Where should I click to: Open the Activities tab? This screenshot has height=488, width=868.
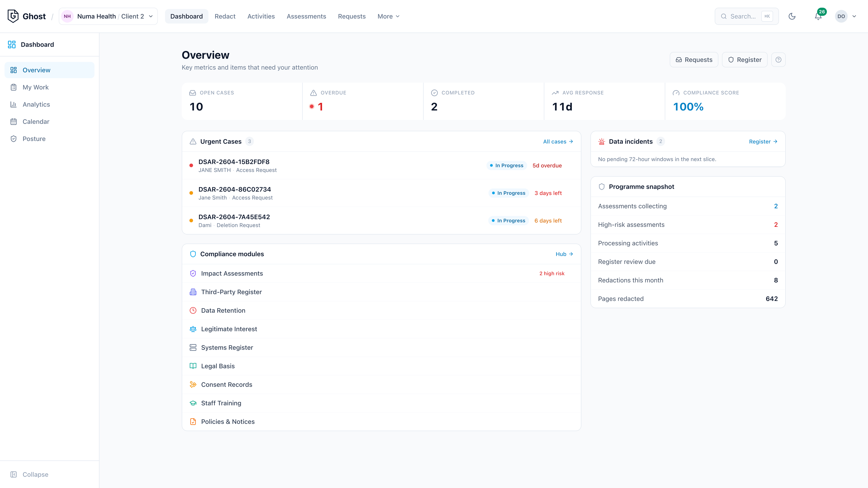pyautogui.click(x=261, y=16)
